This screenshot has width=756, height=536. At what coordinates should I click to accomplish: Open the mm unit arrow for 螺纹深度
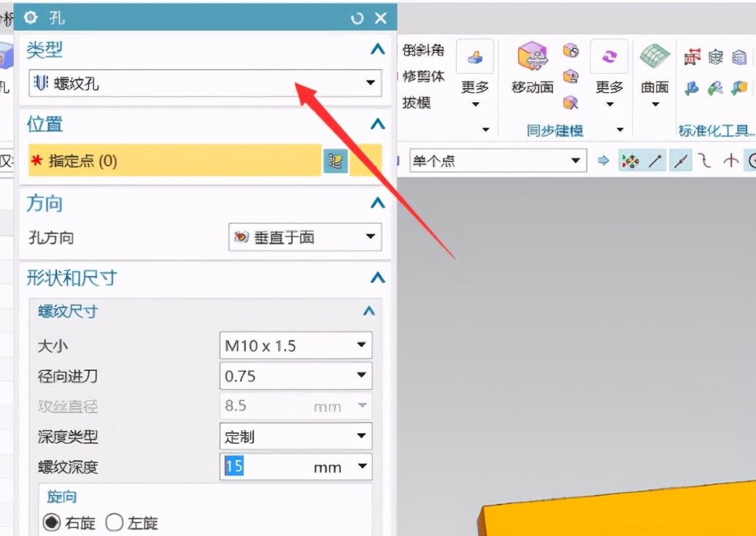pyautogui.click(x=362, y=467)
